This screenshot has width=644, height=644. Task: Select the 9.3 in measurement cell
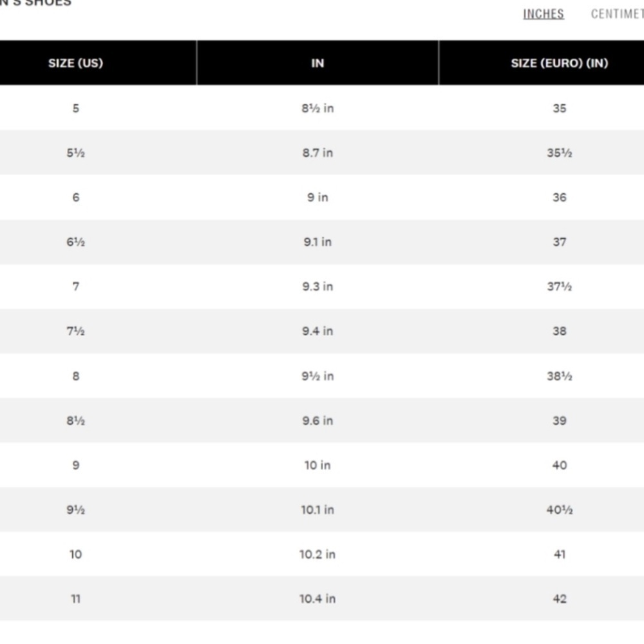point(317,287)
